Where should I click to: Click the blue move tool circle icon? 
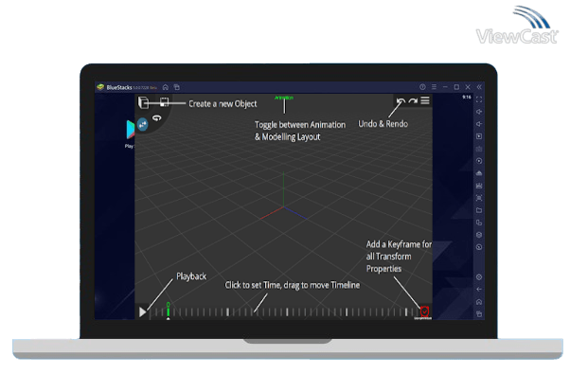coord(143,123)
